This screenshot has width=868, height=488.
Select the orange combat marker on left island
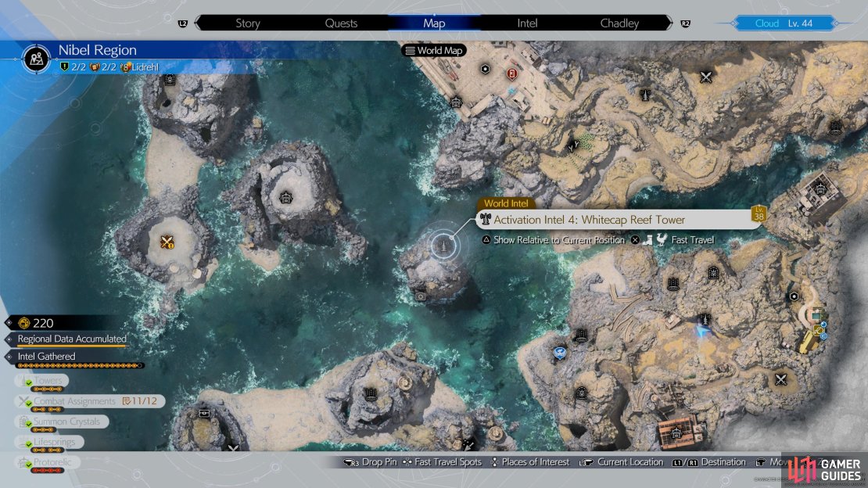167,242
